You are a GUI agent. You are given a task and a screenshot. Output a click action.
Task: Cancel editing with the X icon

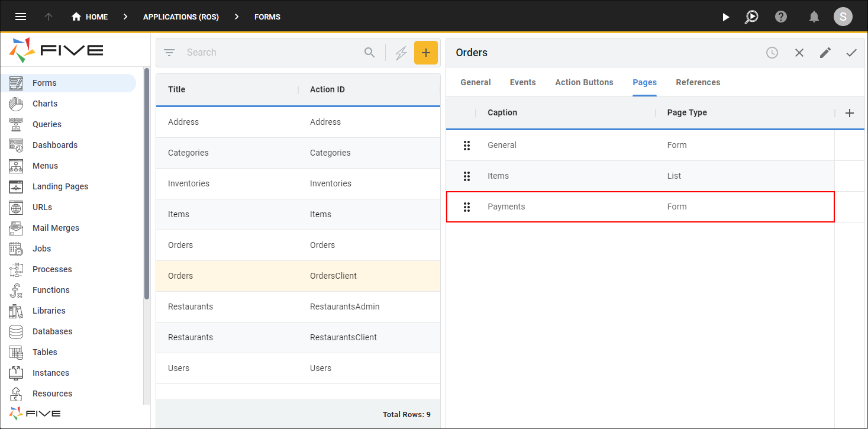799,53
